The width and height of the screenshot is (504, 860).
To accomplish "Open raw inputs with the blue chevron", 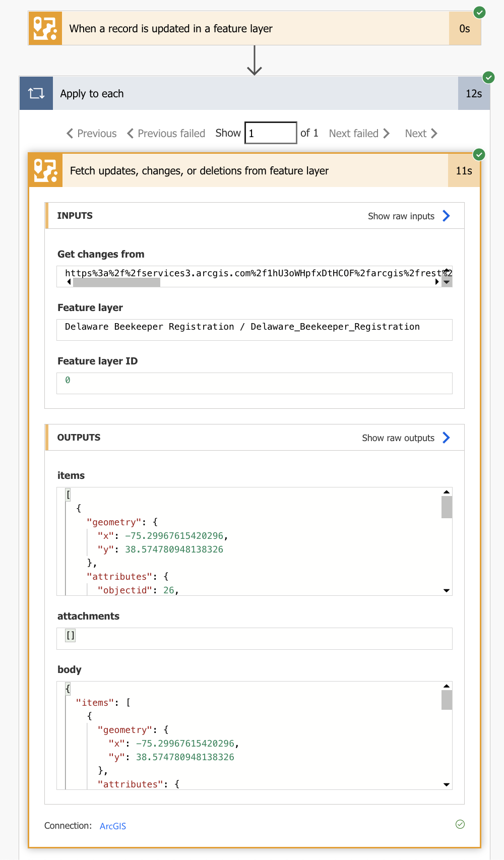I will tap(446, 216).
